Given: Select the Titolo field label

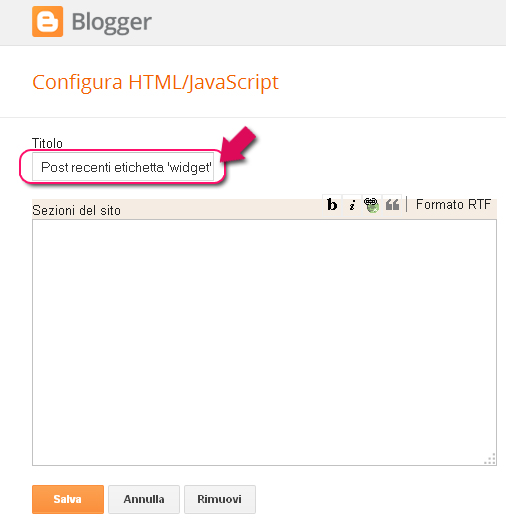Looking at the screenshot, I should point(47,143).
